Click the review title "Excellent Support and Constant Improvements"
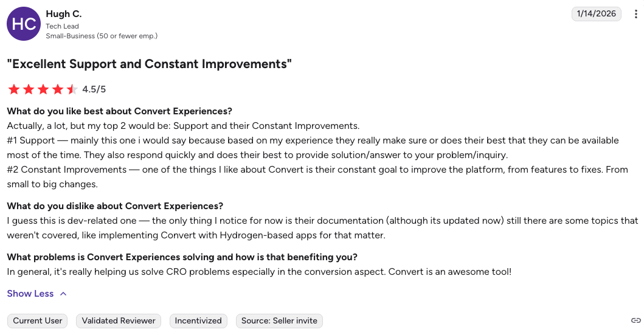This screenshot has height=335, width=644. click(149, 64)
